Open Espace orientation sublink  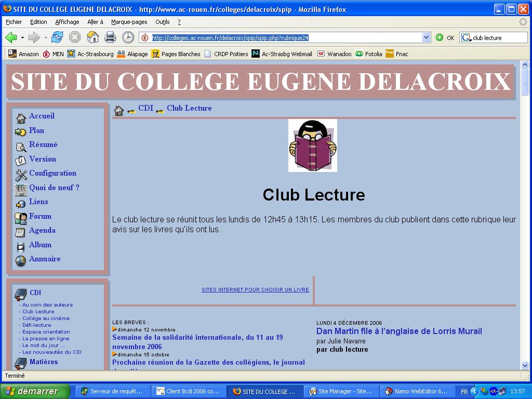click(46, 332)
